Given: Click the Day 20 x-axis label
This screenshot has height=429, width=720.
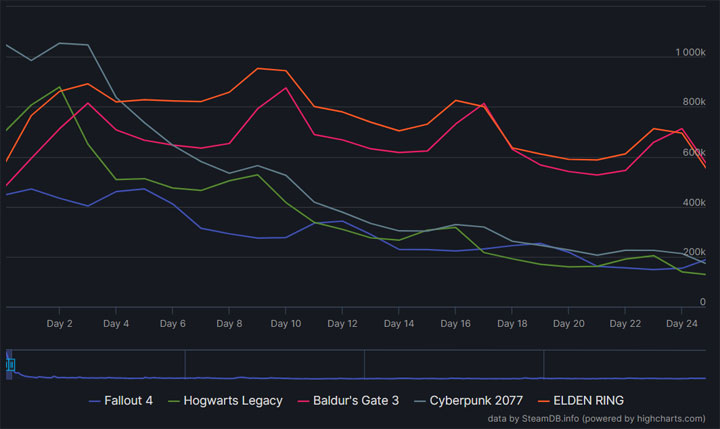Looking at the screenshot, I should point(569,324).
